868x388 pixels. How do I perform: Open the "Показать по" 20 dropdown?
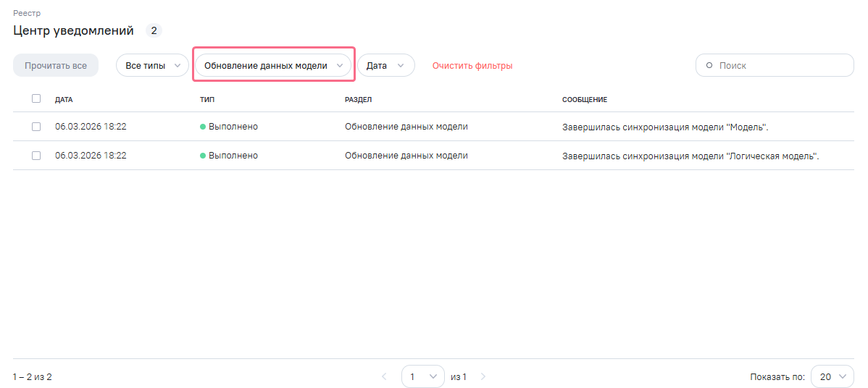click(x=832, y=377)
